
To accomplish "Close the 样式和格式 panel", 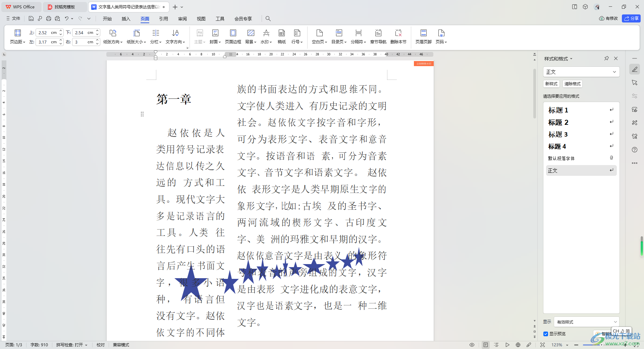I will coord(616,58).
